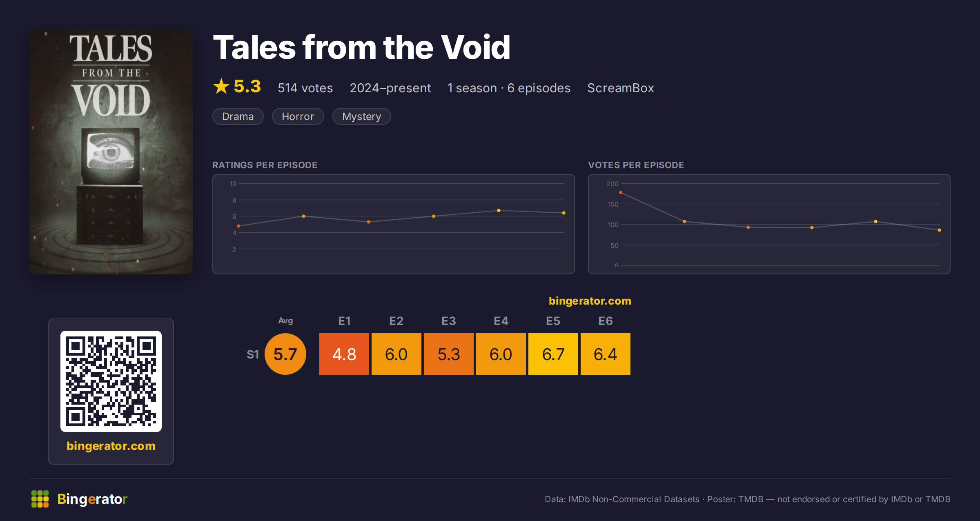
Task: Click the Tales from the Void poster
Action: pos(111,152)
